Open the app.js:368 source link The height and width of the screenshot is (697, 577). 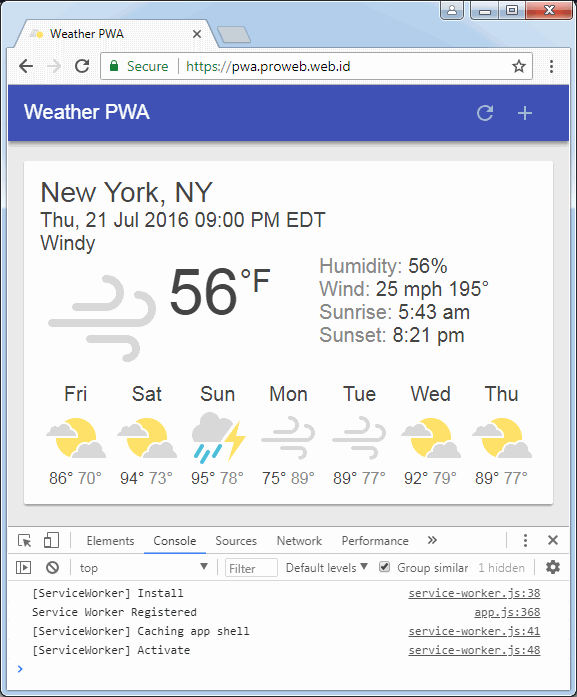[507, 612]
